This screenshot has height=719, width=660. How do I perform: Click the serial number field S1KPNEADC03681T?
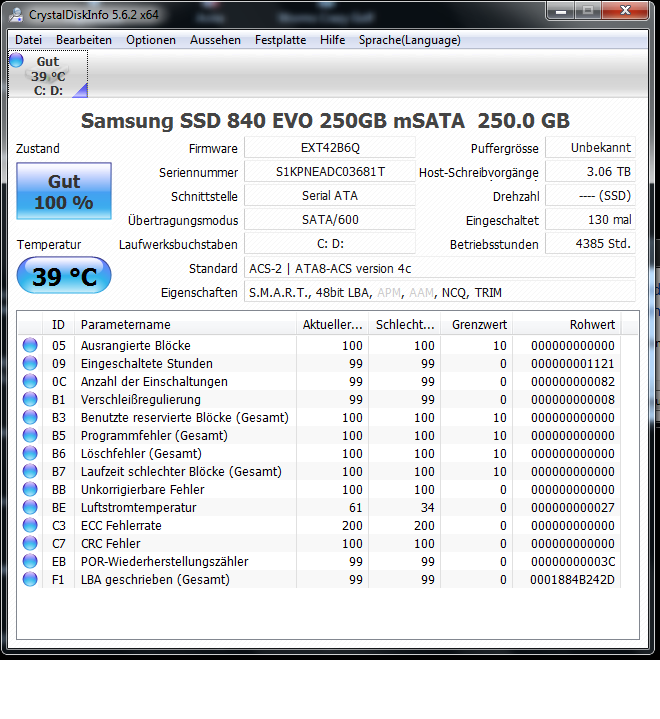[330, 172]
